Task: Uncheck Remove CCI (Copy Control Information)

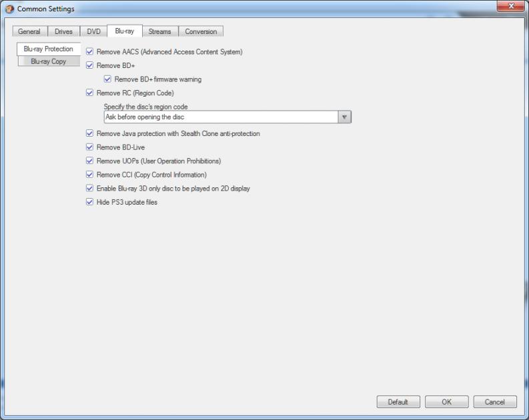Action: coord(89,175)
